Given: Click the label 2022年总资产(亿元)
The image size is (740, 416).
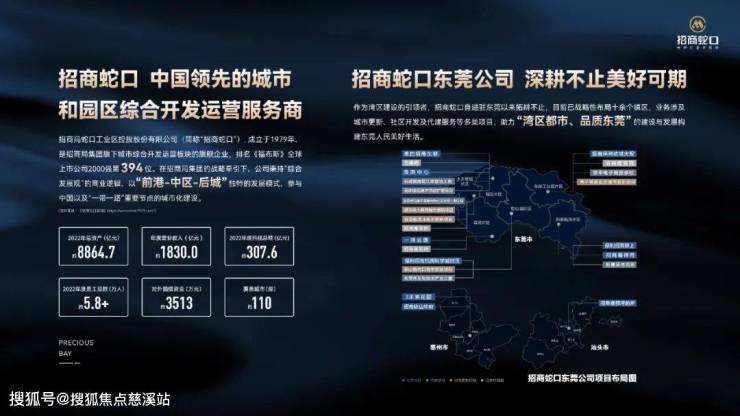Looking at the screenshot, I should point(93,238).
